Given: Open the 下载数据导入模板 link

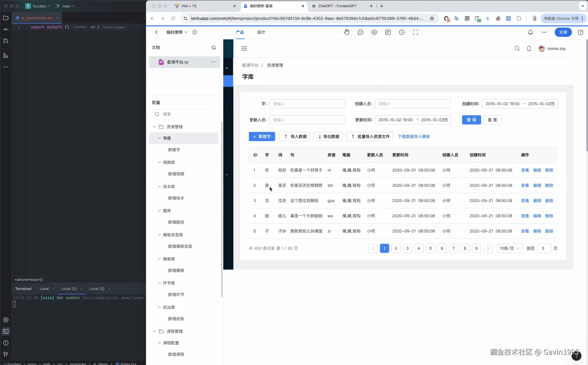Looking at the screenshot, I should pos(414,137).
